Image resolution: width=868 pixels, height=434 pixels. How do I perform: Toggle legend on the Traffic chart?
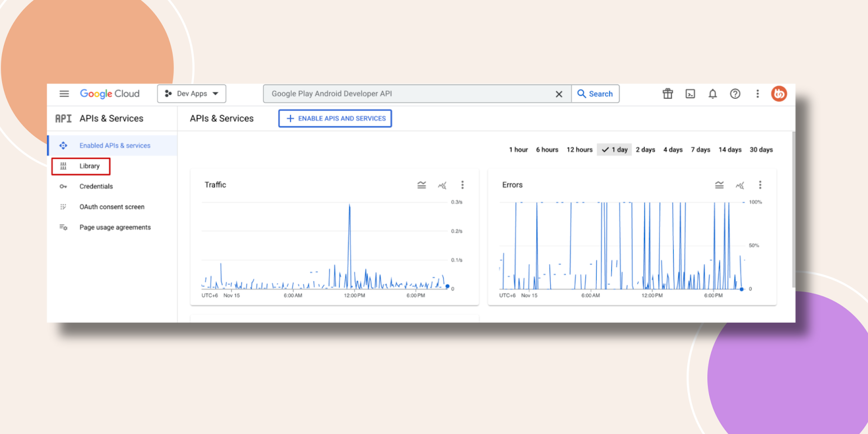[x=422, y=185]
